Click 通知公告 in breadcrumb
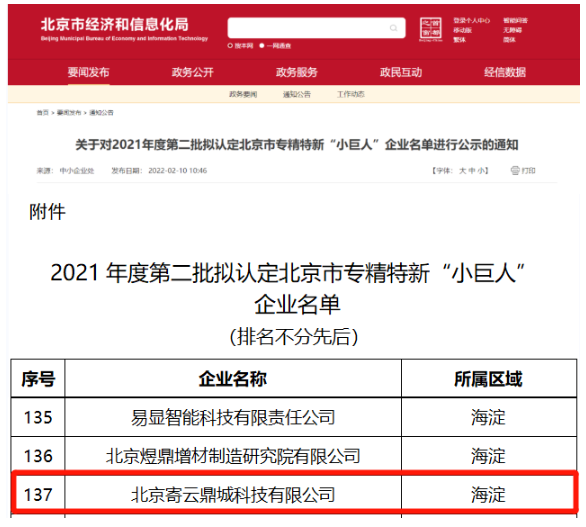 pyautogui.click(x=101, y=113)
